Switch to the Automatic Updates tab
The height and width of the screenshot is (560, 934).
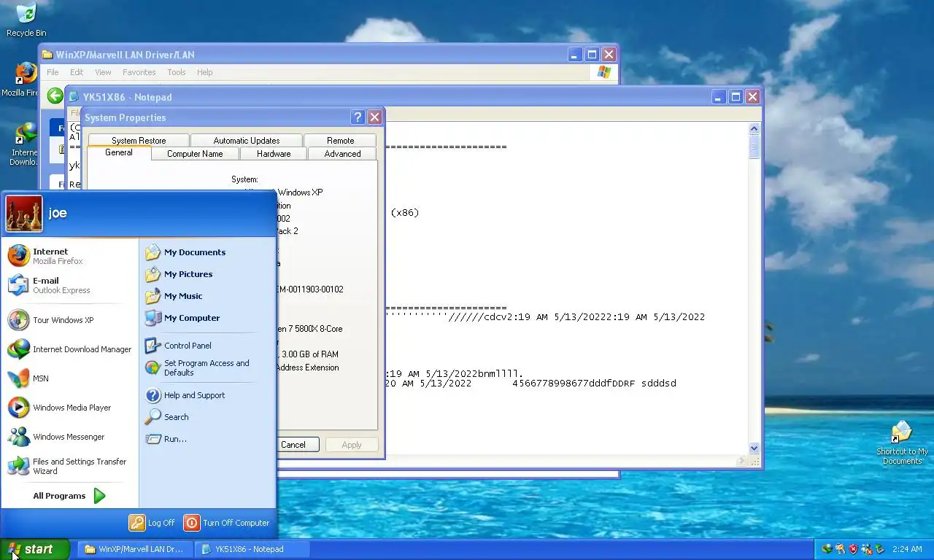click(x=247, y=141)
